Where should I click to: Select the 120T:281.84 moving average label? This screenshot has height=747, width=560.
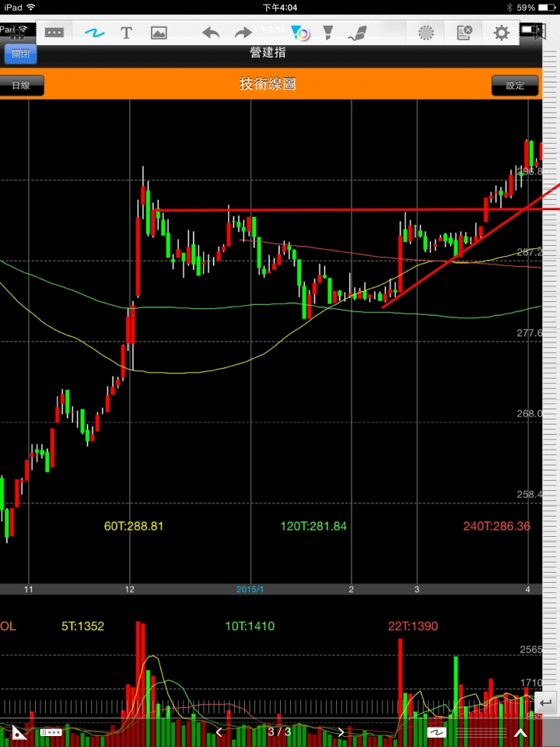[x=313, y=526]
